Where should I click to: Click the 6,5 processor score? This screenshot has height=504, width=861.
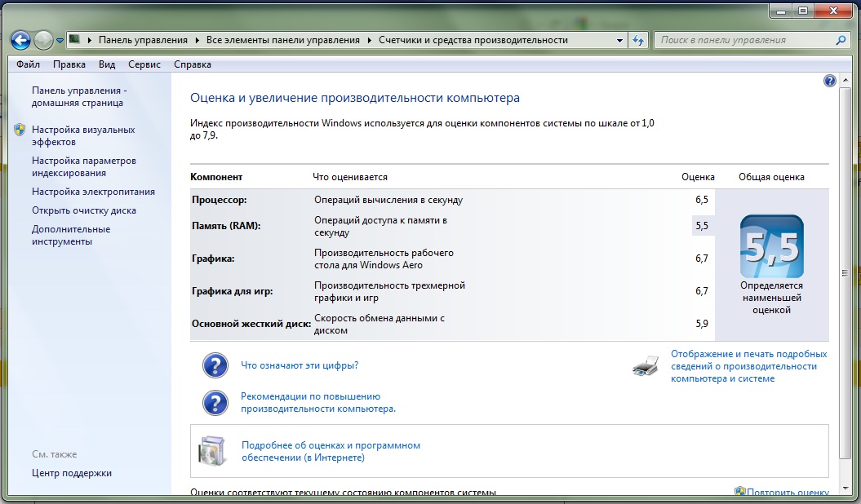(x=701, y=200)
